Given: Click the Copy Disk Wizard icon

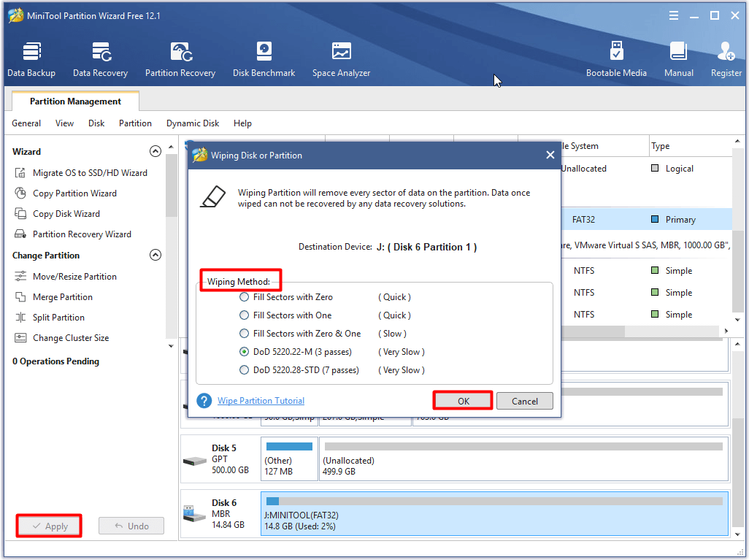Looking at the screenshot, I should [x=20, y=214].
